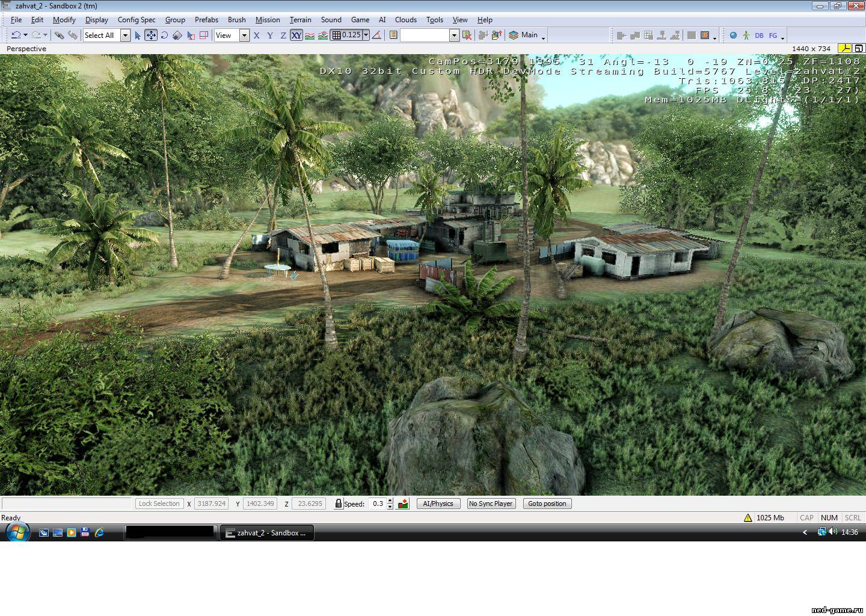Click the Save selected objects icon
This screenshot has height=616, width=866.
(483, 35)
